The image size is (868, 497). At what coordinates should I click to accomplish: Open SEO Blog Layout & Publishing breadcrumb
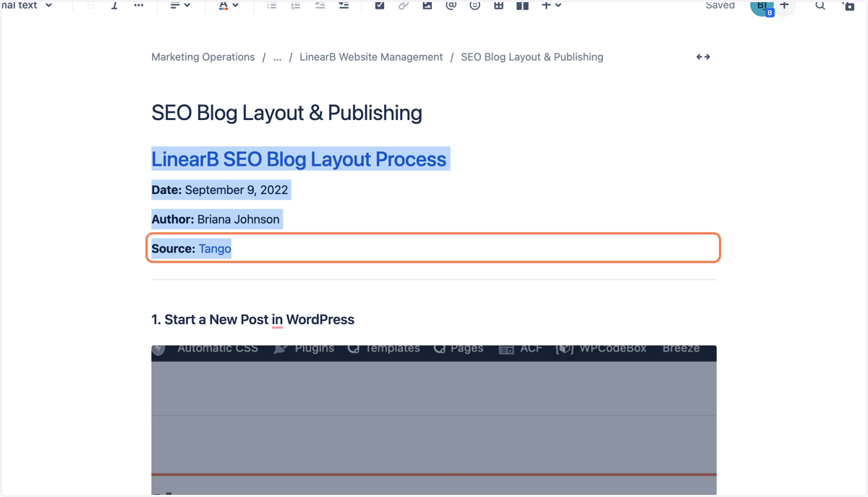532,57
